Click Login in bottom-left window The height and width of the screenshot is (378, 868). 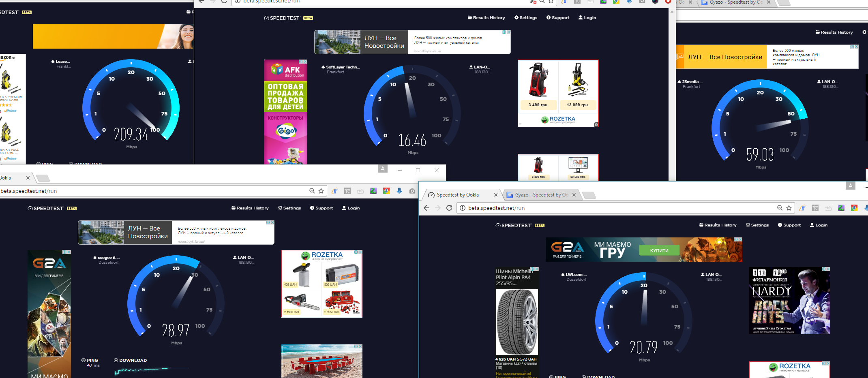(x=351, y=208)
